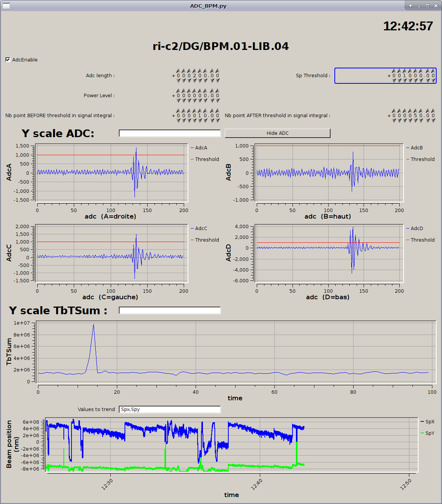Maximize the ADC_BPM.py window
This screenshot has width=442, height=504.
427,6
